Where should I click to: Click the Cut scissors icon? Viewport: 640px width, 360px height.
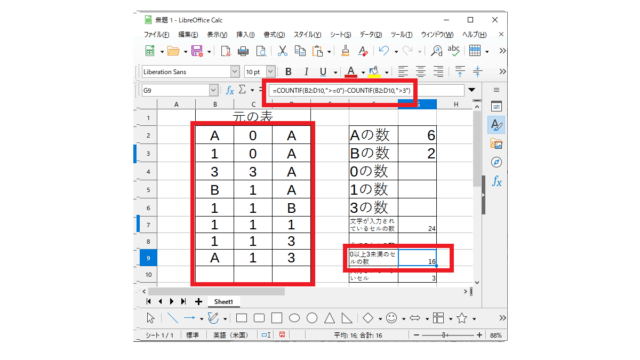click(282, 51)
